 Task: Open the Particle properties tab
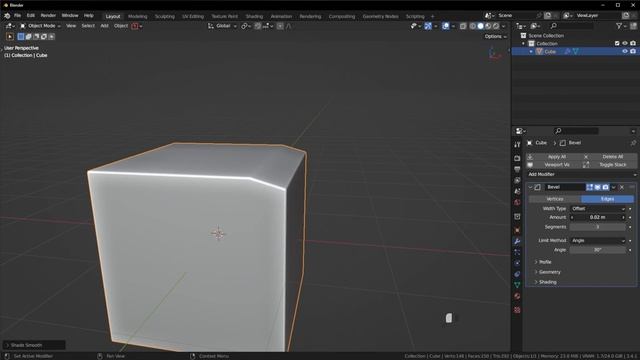517,253
